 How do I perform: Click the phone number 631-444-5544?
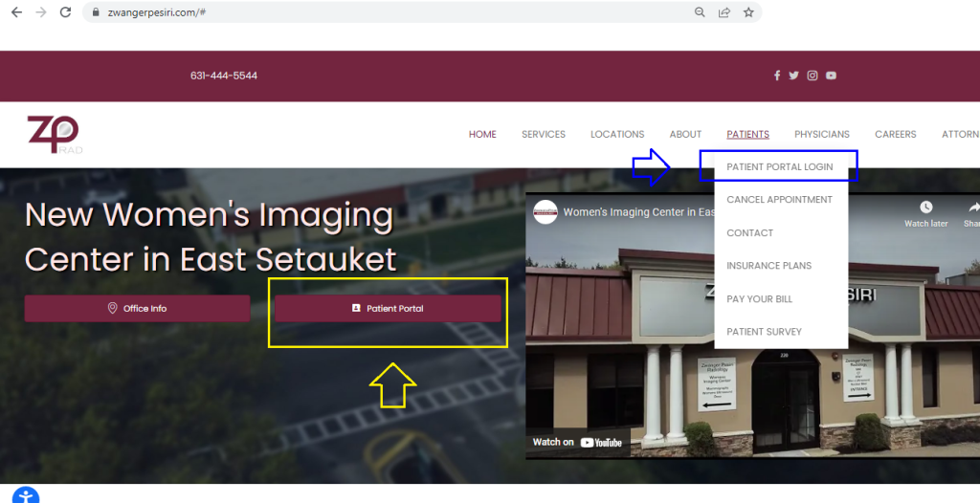pos(224,76)
